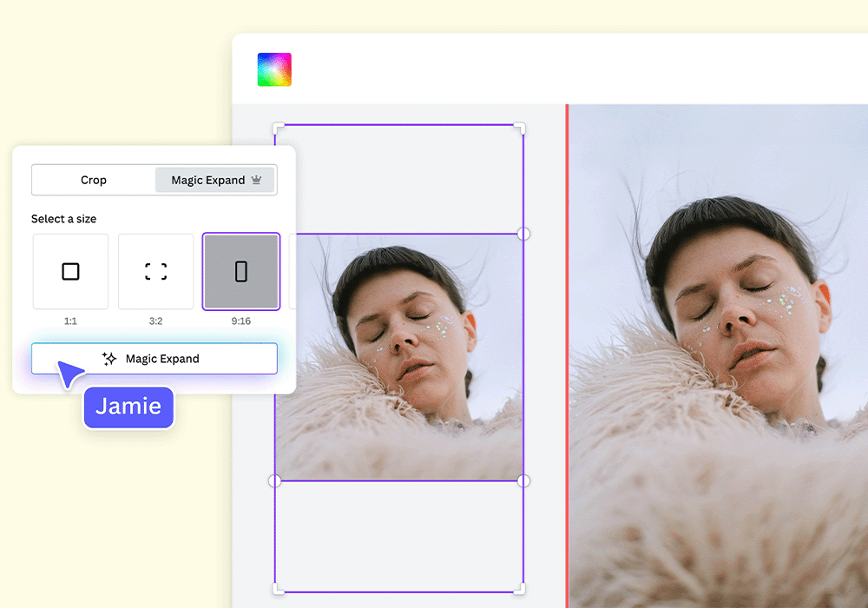Click the Magic Expand button
Image resolution: width=868 pixels, height=608 pixels.
pyautogui.click(x=155, y=359)
